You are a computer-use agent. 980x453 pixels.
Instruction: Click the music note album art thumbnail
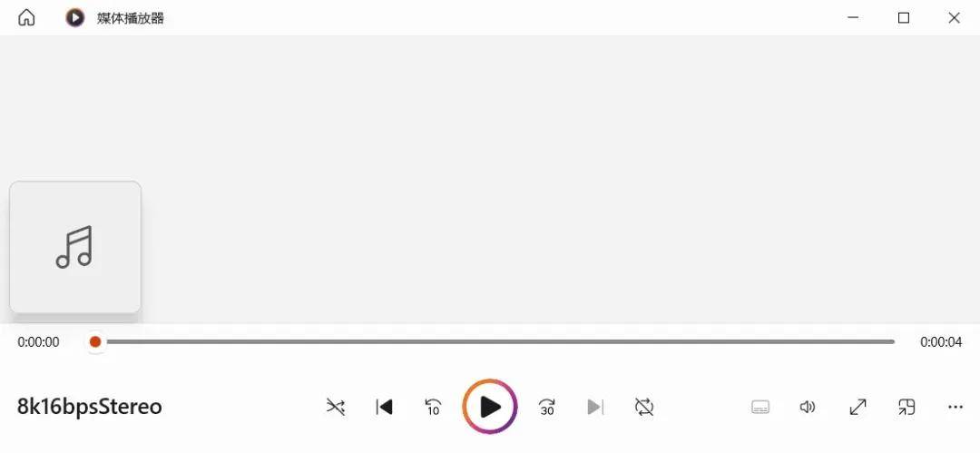click(x=75, y=247)
